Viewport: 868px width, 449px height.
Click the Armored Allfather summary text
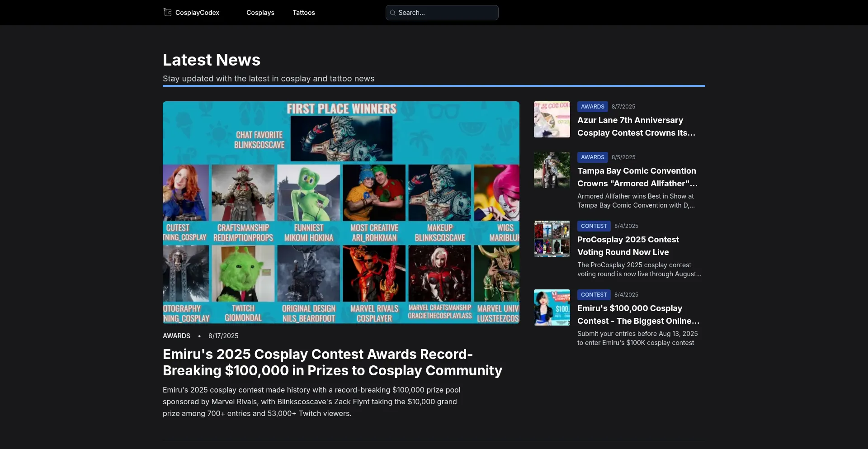pos(636,201)
